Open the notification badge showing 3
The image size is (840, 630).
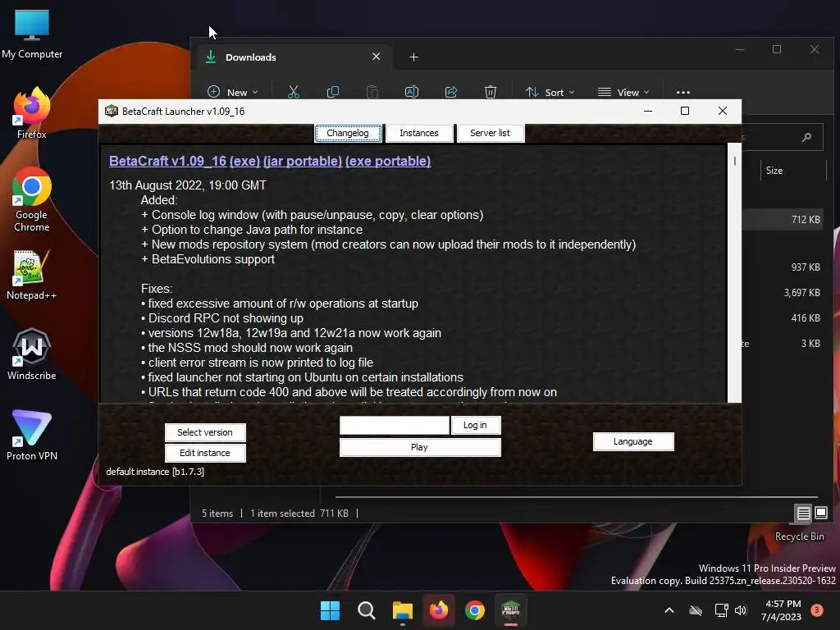click(817, 610)
